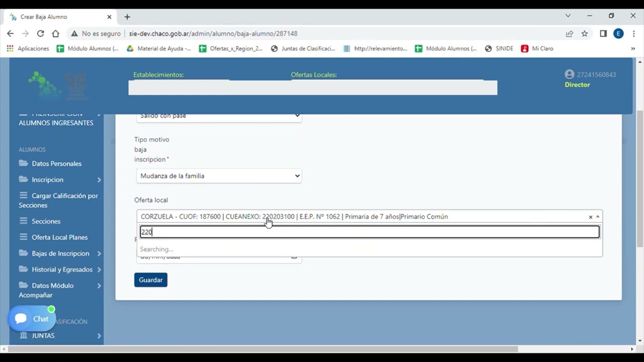
Task: Open the Chrome side panel icon
Action: [x=603, y=34]
